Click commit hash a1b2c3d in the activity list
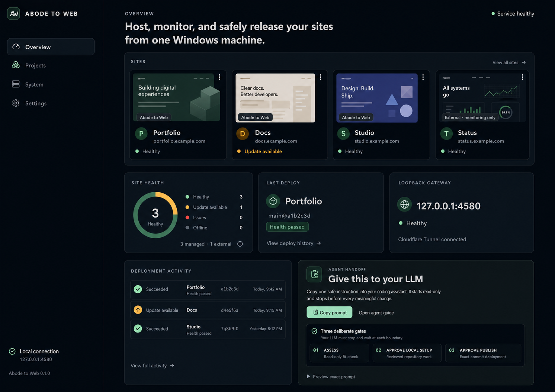Image resolution: width=555 pixels, height=392 pixels. click(x=230, y=289)
